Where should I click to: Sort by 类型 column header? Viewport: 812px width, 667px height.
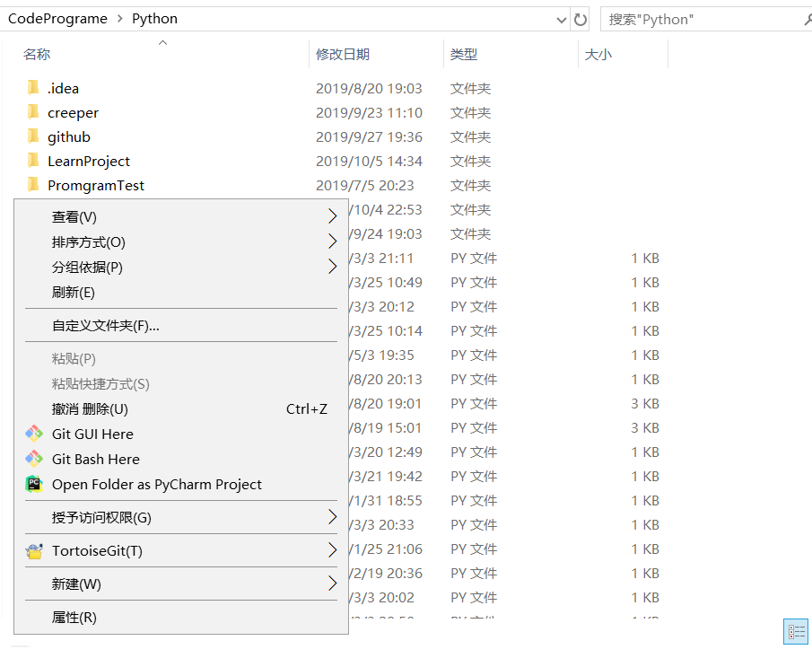click(464, 55)
